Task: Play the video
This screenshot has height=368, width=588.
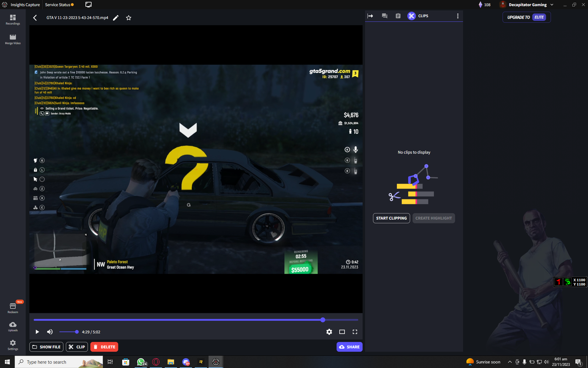Action: pos(37,332)
